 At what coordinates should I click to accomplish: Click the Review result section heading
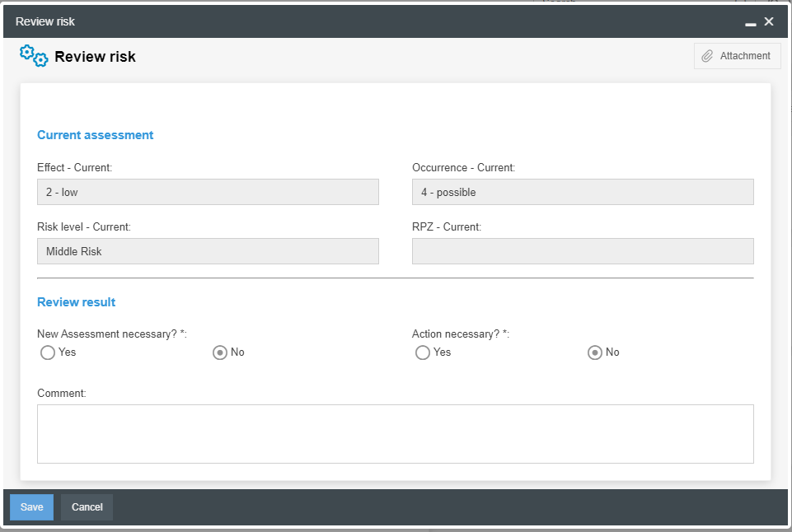tap(77, 302)
